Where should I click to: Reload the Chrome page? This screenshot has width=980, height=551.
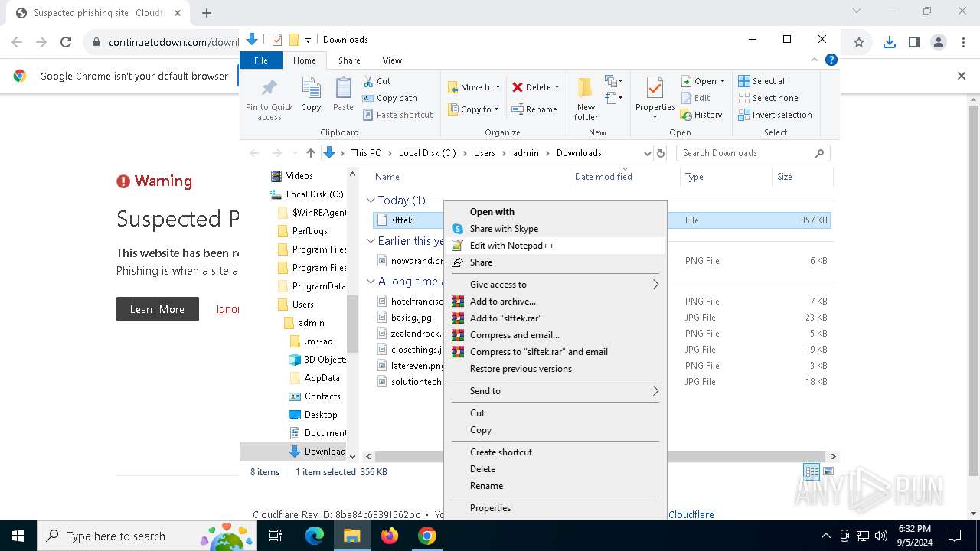(x=66, y=43)
